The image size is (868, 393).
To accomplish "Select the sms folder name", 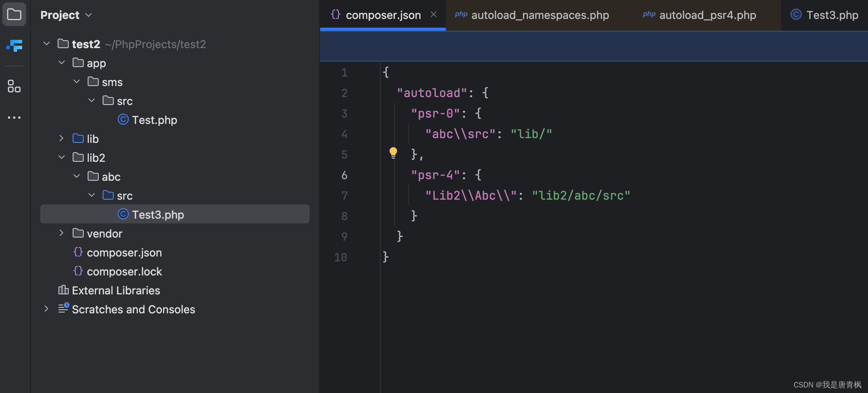I will (112, 82).
